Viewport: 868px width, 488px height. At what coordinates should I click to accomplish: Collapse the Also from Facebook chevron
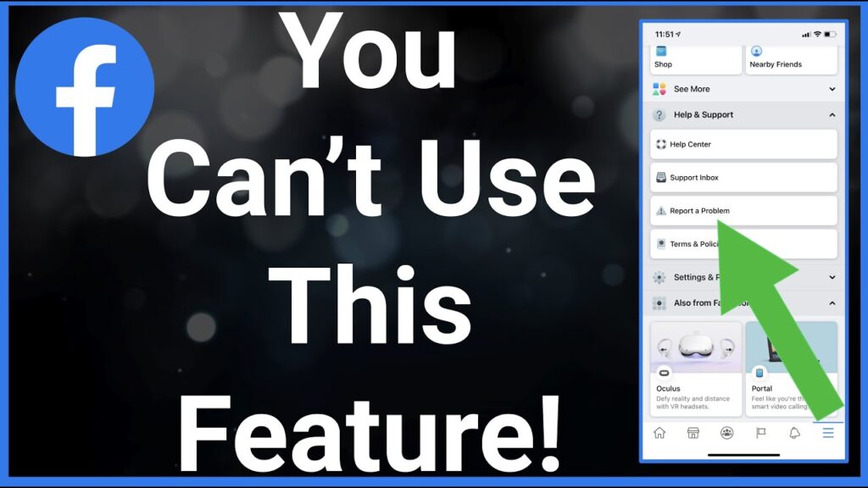[x=832, y=303]
